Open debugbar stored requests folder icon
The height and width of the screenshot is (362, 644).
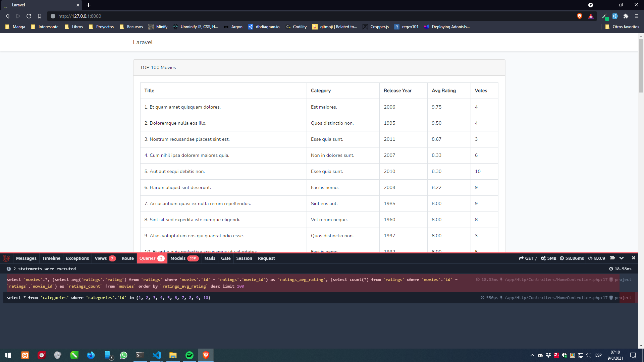point(612,258)
